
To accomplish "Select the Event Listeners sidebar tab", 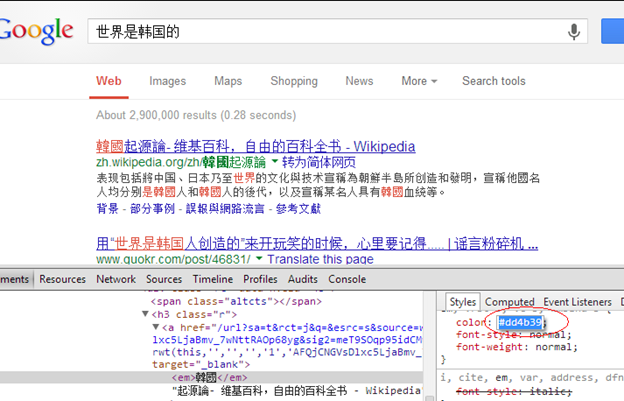I will [x=577, y=302].
